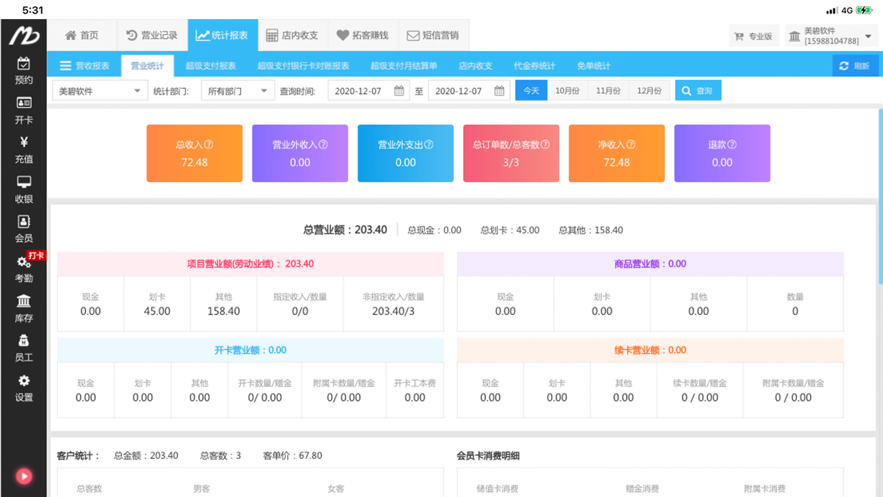The image size is (883, 497).
Task: Select the 今天 today filter
Action: pyautogui.click(x=531, y=91)
